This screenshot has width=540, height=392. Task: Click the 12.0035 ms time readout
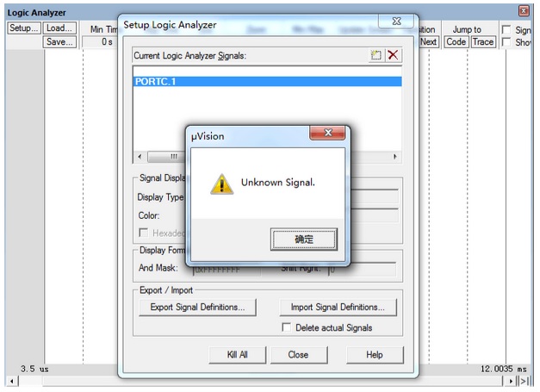504,370
